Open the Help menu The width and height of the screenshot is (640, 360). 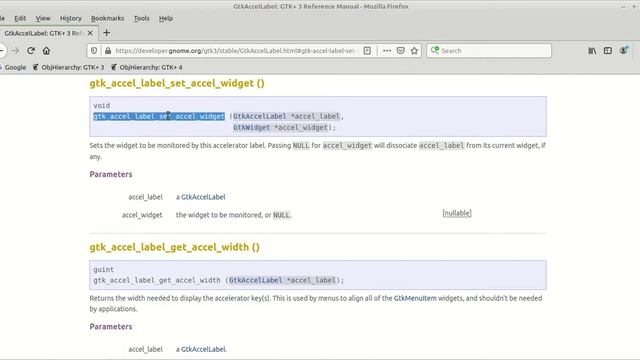[x=166, y=18]
